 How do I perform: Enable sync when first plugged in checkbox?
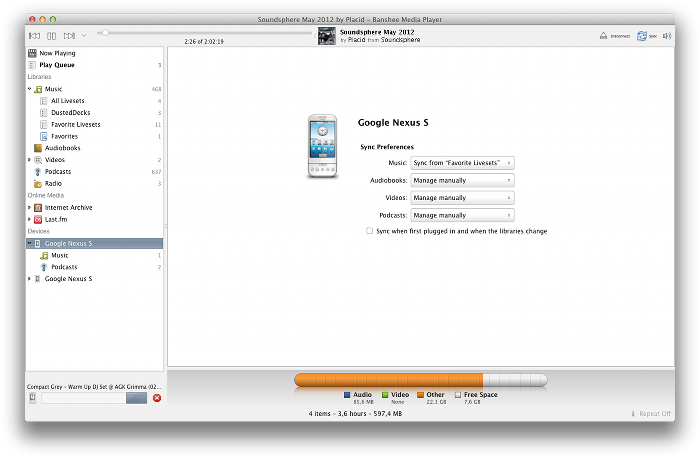pos(370,231)
